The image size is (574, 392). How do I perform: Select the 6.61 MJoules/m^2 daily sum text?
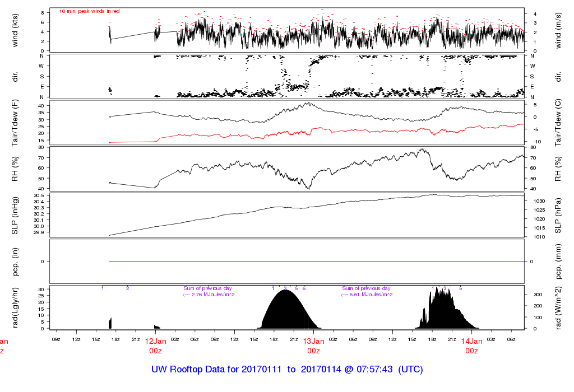[367, 295]
